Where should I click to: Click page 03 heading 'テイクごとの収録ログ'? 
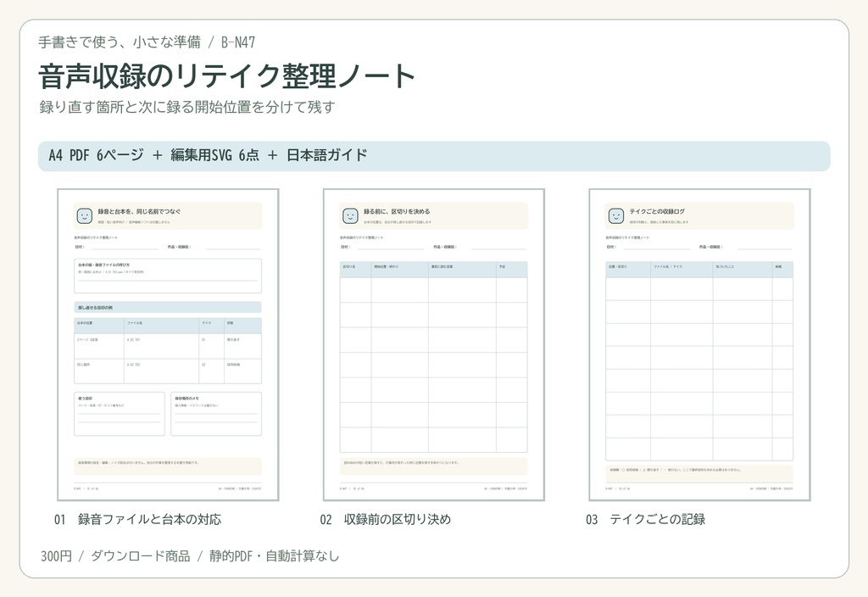[x=657, y=211]
